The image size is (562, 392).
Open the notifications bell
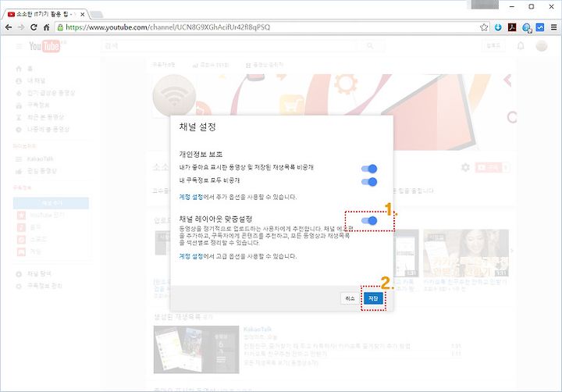pyautogui.click(x=521, y=46)
